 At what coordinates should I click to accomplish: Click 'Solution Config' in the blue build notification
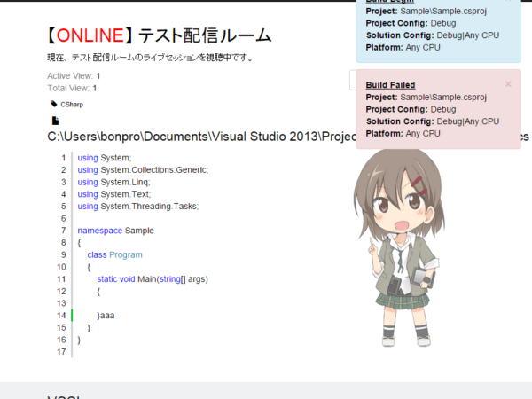pos(400,35)
